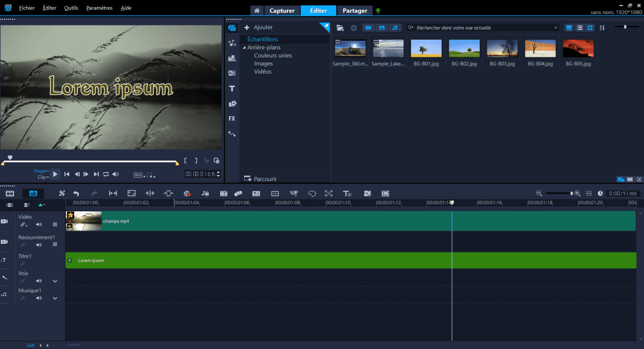Show or hide photos filter

pos(382,28)
